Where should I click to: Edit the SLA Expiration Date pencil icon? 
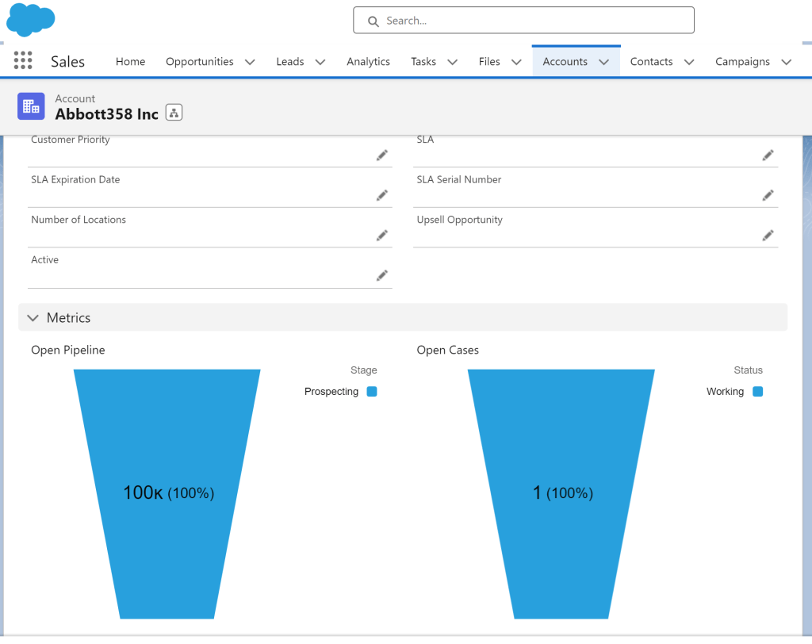(382, 195)
